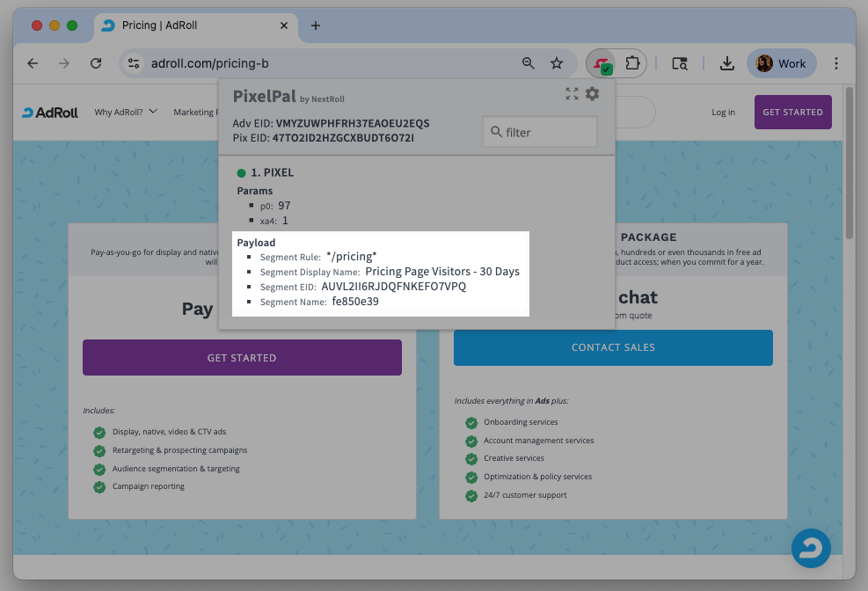This screenshot has height=591, width=868.
Task: Open the Work profile menu
Action: point(782,63)
